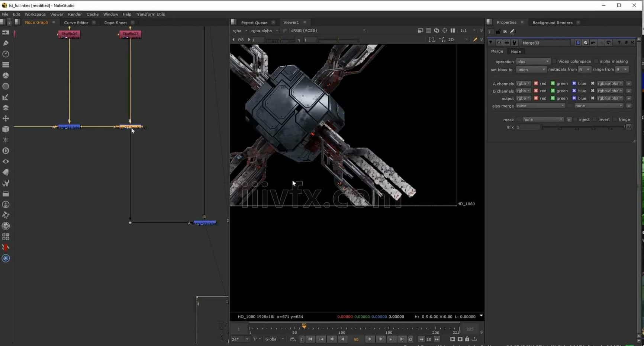Toggle the output blue checkbox
This screenshot has width=644, height=346.
pyautogui.click(x=574, y=98)
